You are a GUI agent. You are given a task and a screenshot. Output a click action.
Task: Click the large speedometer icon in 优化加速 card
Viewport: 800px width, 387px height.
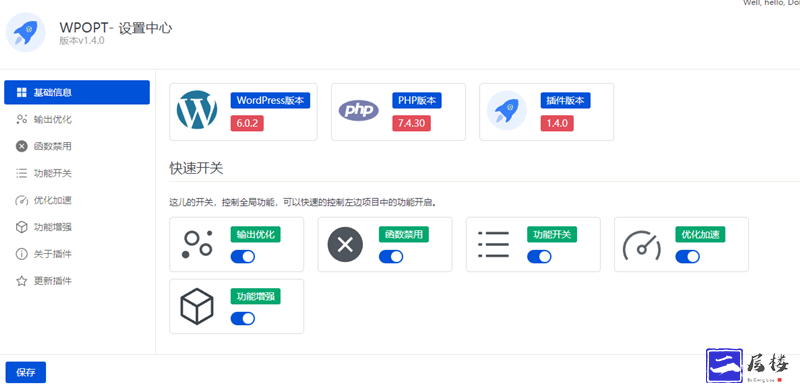(642, 246)
